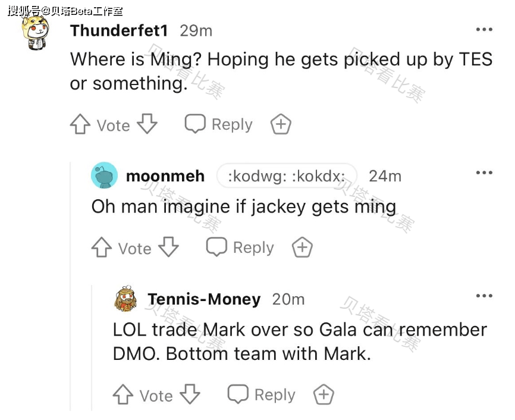Image resolution: width=515 pixels, height=420 pixels.
Task: Click award icon on Tennis-Money's comment
Action: (x=324, y=394)
